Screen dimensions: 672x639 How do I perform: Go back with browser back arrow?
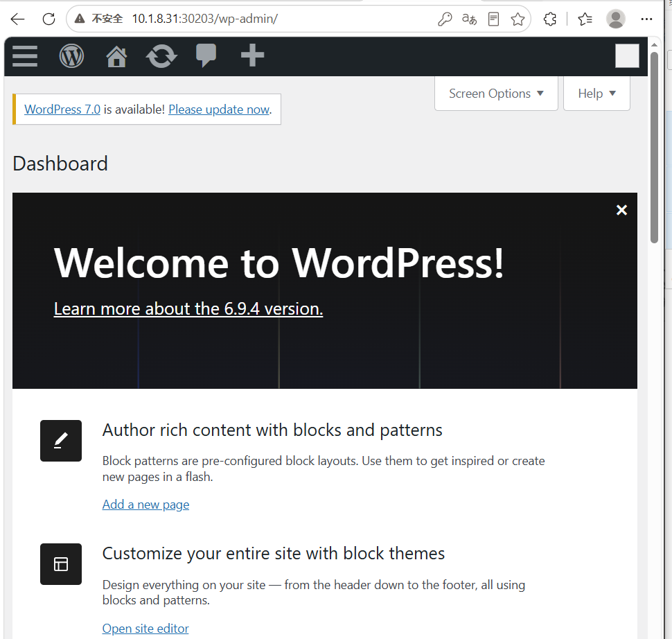click(17, 19)
